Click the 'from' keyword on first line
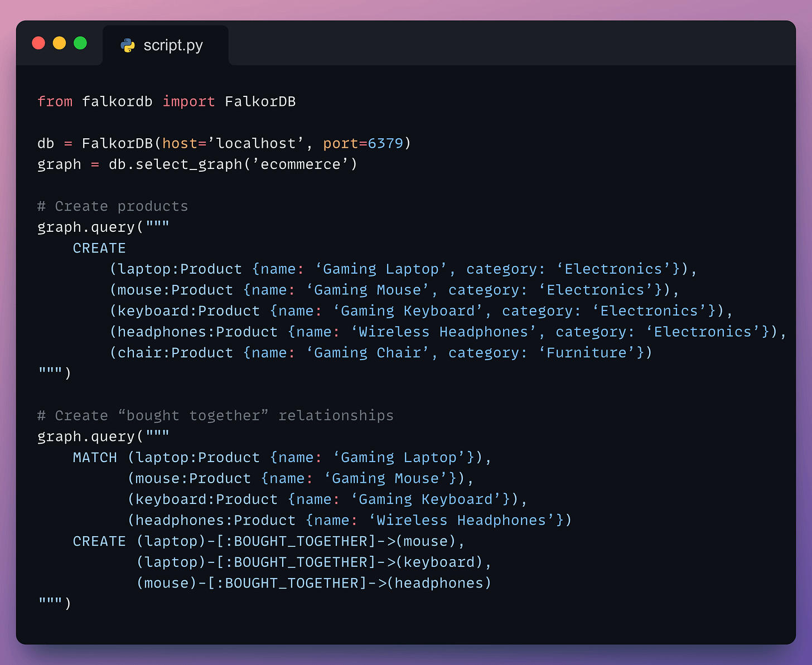Image resolution: width=812 pixels, height=665 pixels. point(55,101)
